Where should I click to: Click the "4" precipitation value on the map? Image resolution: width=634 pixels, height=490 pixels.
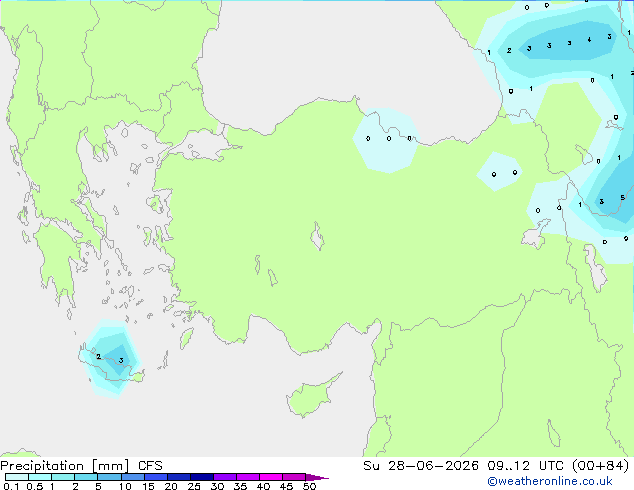point(589,40)
